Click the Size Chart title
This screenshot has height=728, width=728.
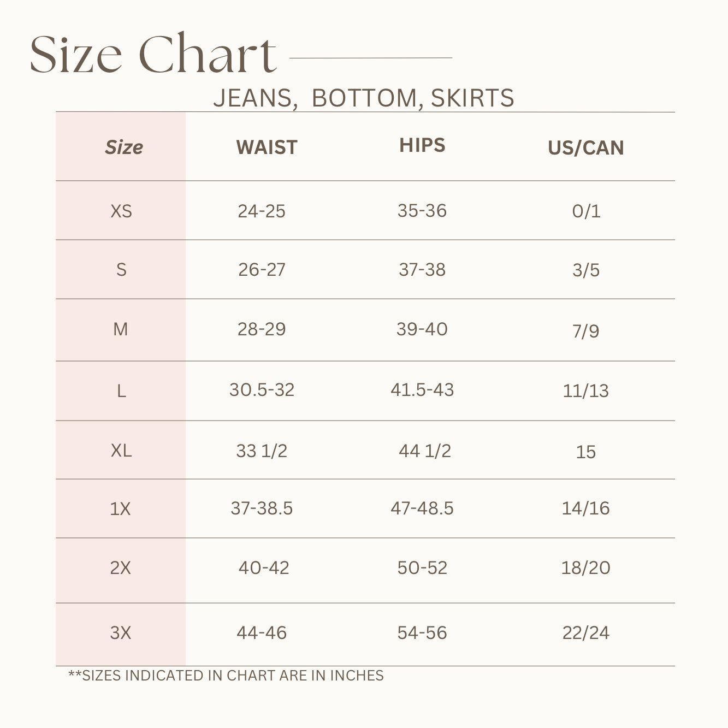(x=153, y=54)
